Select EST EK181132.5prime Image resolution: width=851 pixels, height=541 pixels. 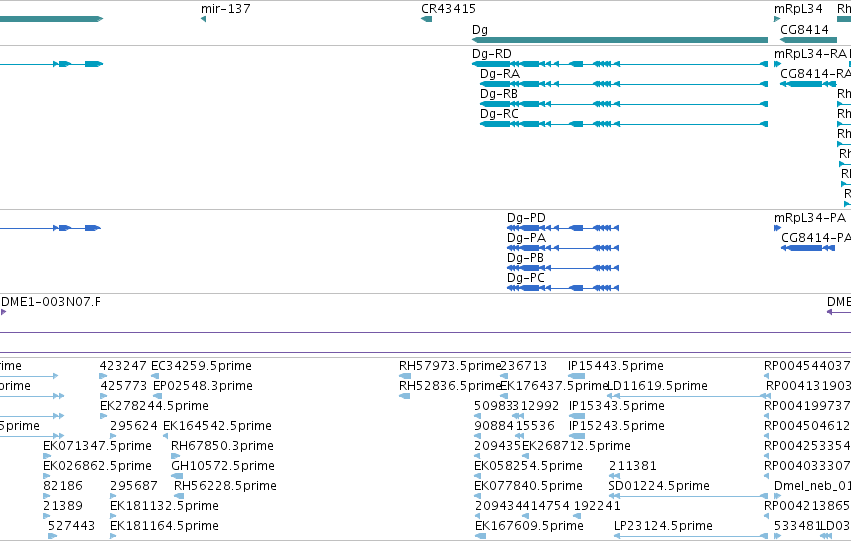point(164,506)
